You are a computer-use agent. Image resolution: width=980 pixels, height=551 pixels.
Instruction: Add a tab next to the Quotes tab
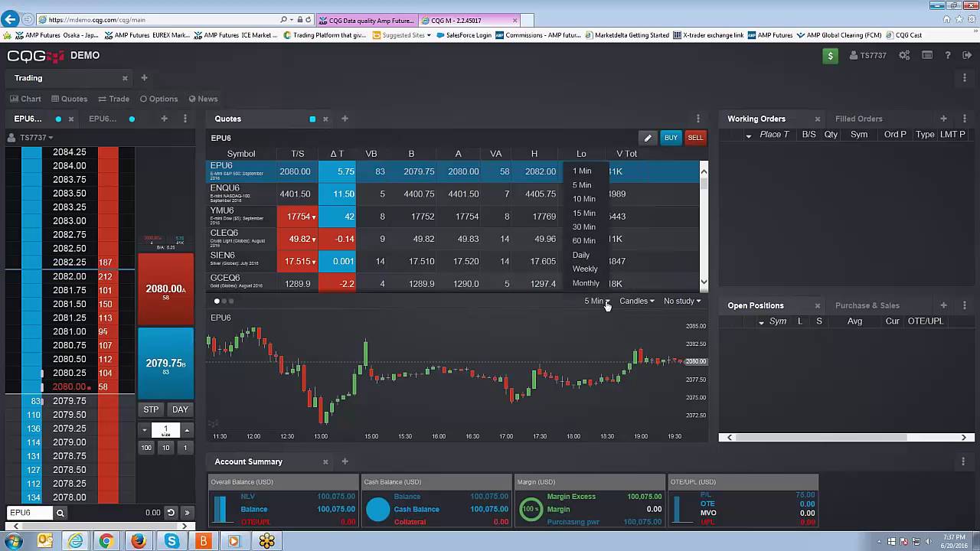(x=345, y=119)
